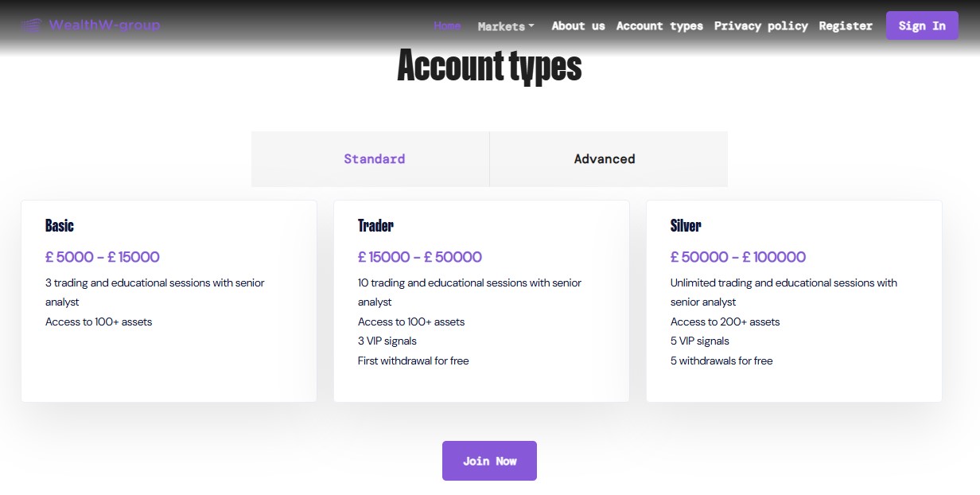
Task: Select the Trader account card
Action: (x=375, y=226)
